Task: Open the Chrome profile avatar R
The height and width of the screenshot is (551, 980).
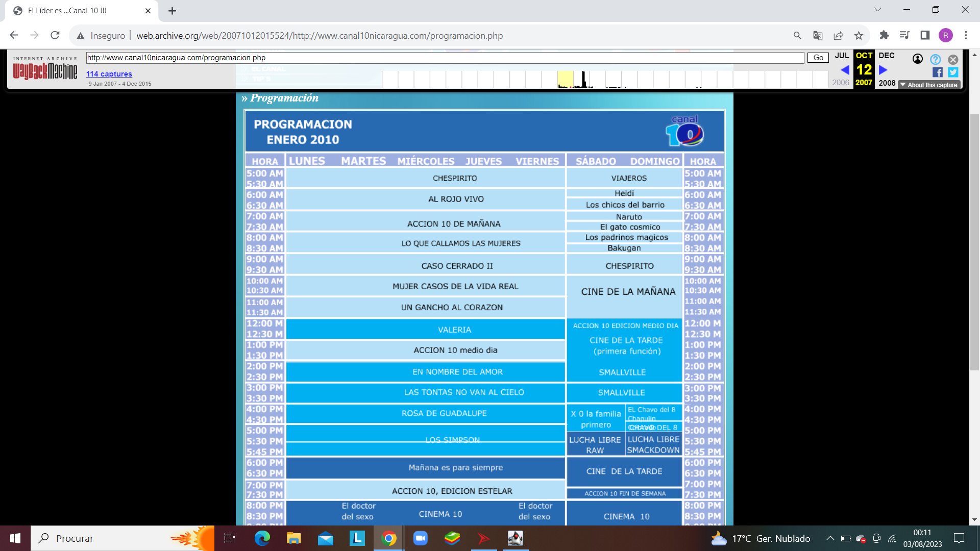Action: tap(945, 35)
